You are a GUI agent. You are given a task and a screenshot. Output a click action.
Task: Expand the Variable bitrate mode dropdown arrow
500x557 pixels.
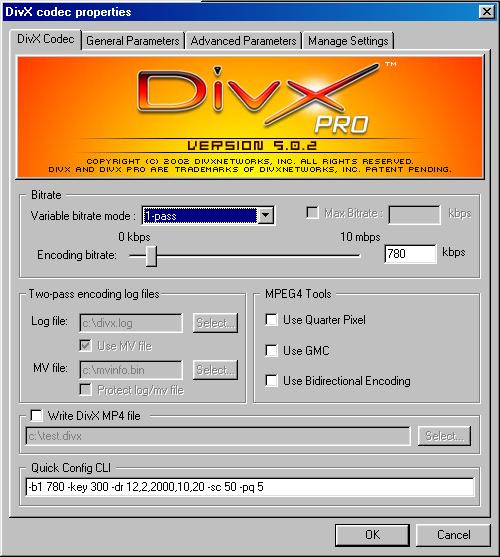point(265,215)
